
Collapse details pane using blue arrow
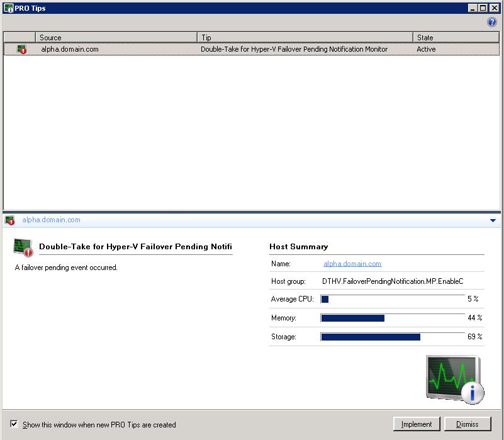click(x=493, y=220)
